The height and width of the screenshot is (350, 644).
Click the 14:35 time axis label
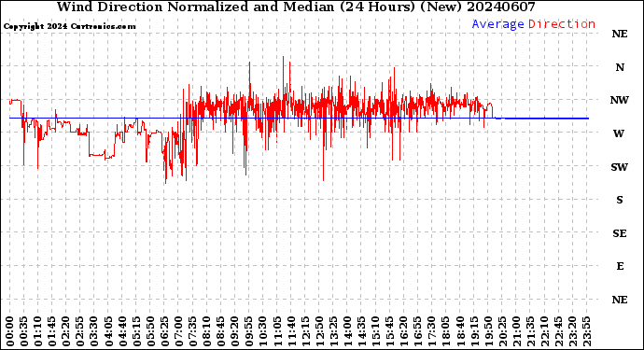(361, 331)
